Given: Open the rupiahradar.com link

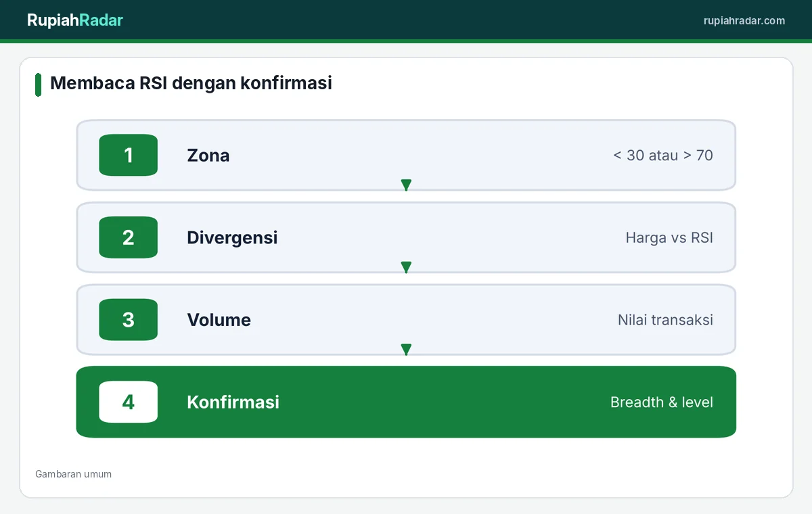Looking at the screenshot, I should point(744,20).
